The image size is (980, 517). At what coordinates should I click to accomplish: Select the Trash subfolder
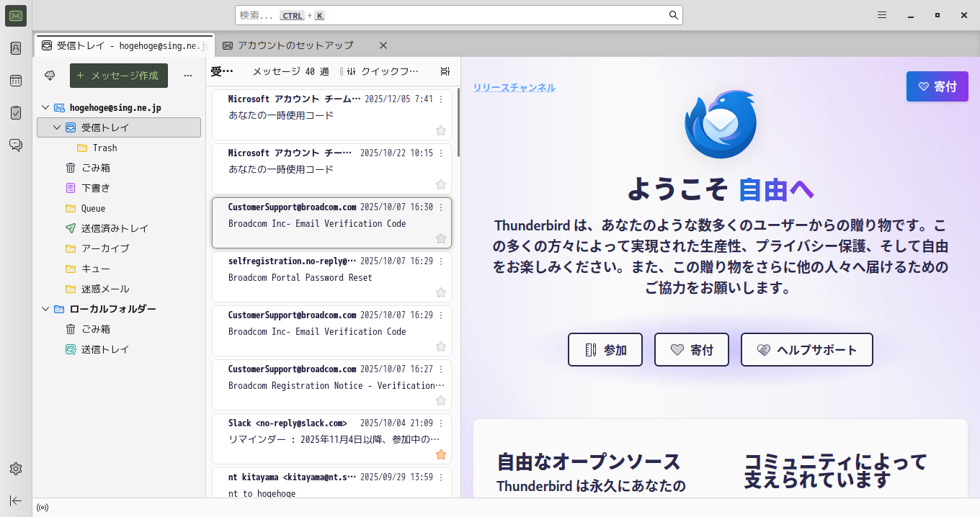[x=119, y=148]
